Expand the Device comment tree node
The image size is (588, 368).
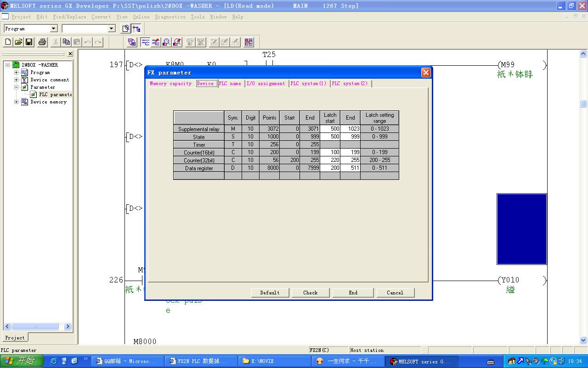17,80
